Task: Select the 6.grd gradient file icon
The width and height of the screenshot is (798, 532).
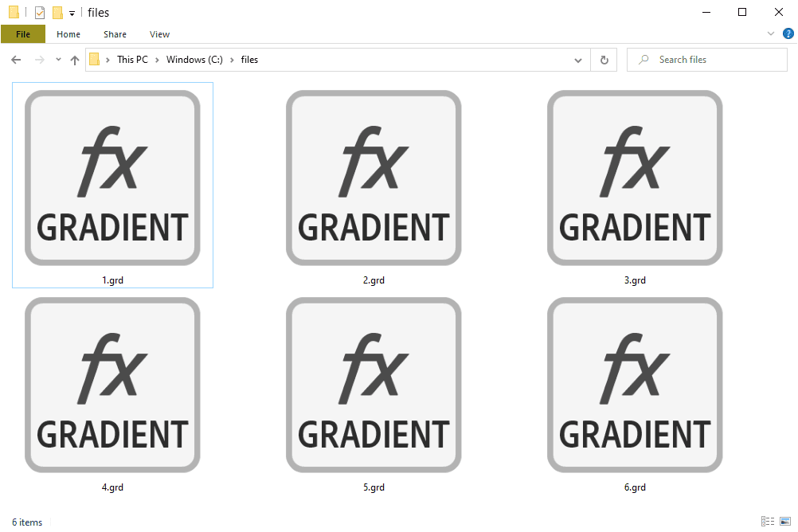Action: tap(635, 385)
